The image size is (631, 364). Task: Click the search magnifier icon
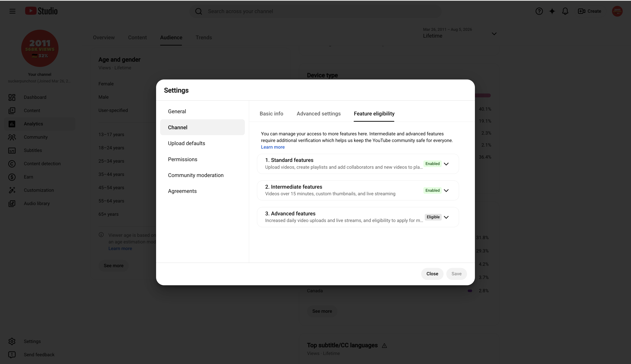point(199,11)
